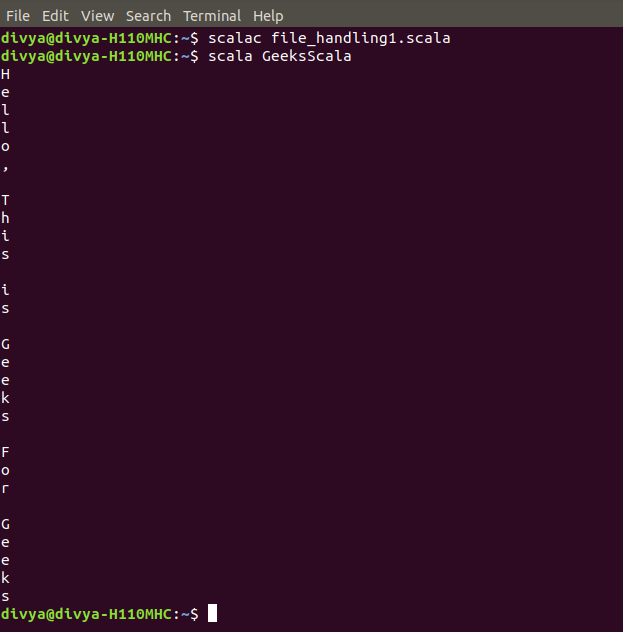The height and width of the screenshot is (632, 623).
Task: Open the Terminal menu
Action: [x=212, y=16]
